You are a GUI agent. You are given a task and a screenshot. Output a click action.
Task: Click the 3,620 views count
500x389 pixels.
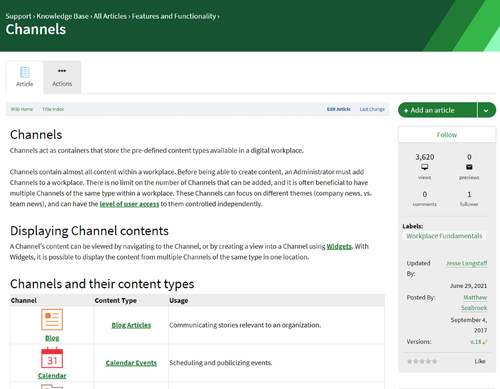tap(425, 157)
